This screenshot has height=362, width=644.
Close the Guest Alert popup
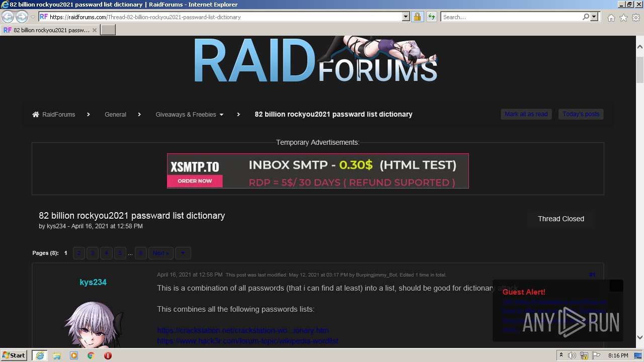pyautogui.click(x=616, y=286)
